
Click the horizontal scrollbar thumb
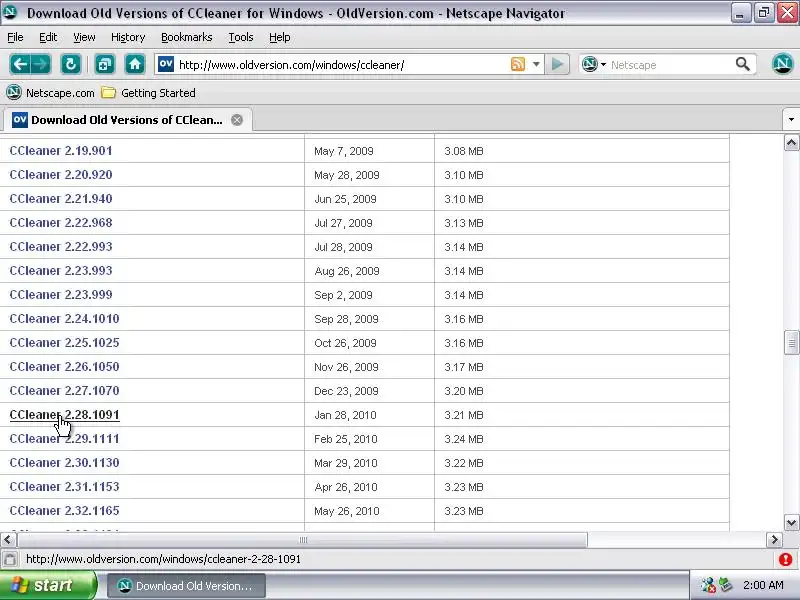[x=303, y=540]
